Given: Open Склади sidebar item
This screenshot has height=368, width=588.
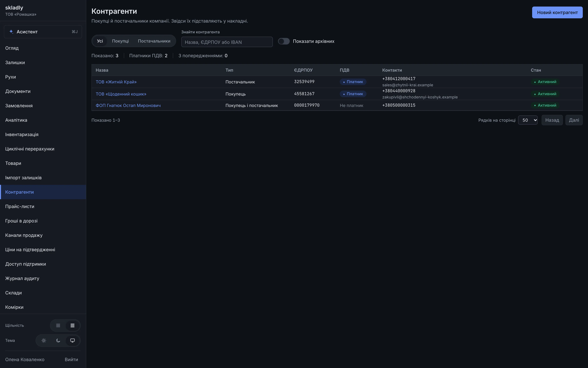Looking at the screenshot, I should [x=43, y=293].
